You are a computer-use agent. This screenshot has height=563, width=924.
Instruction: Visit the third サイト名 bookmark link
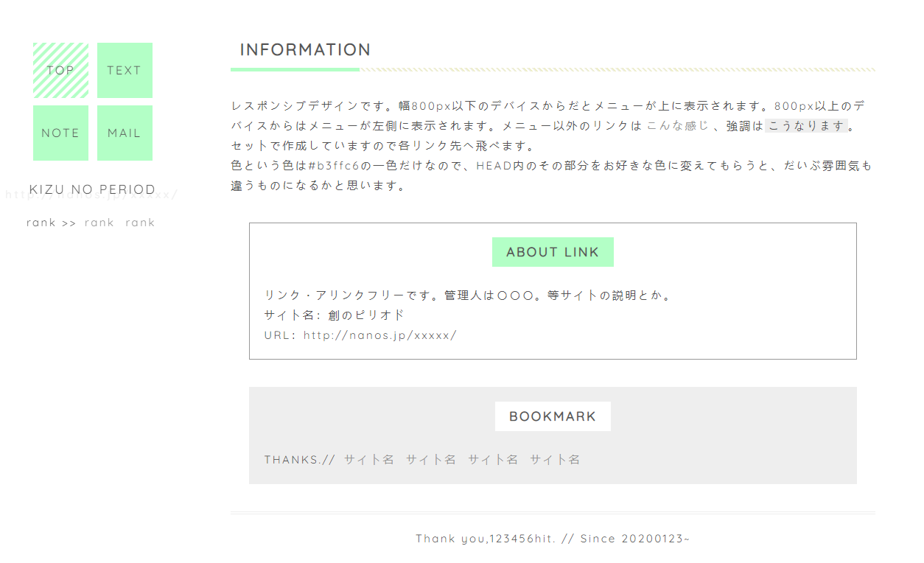[493, 460]
